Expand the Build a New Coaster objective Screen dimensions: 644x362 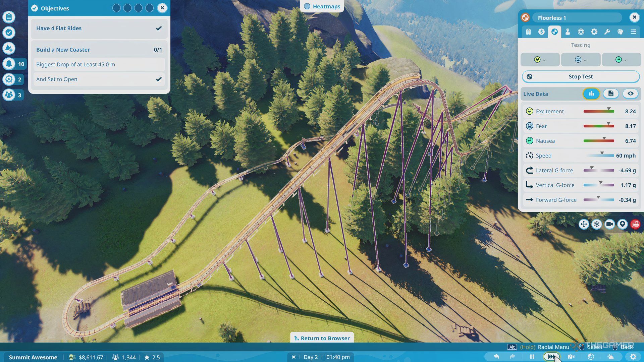pos(99,50)
